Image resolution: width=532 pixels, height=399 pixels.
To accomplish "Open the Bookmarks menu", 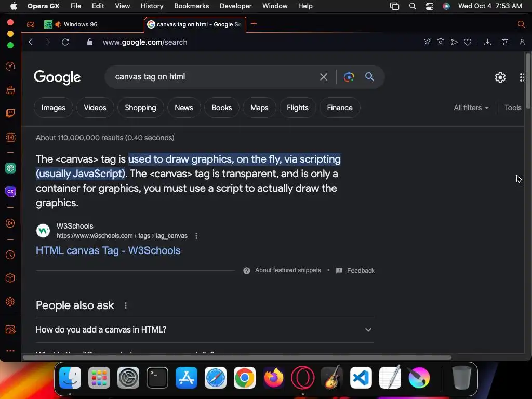I will tap(191, 6).
